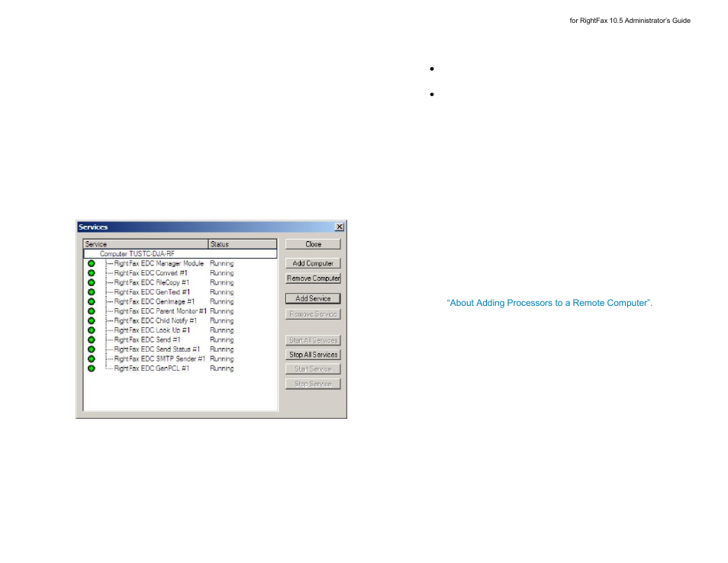This screenshot has height=563, width=728.
Task: Click the Start Service button
Action: 313,369
